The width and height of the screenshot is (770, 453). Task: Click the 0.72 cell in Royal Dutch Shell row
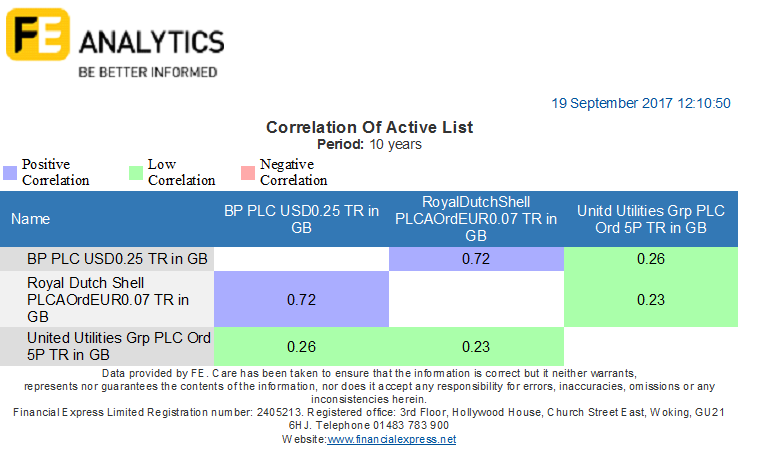302,299
